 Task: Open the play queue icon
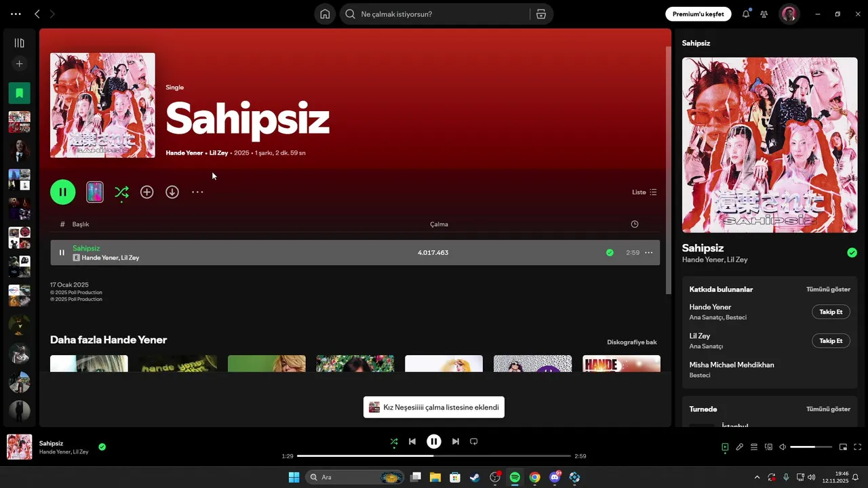point(754,447)
